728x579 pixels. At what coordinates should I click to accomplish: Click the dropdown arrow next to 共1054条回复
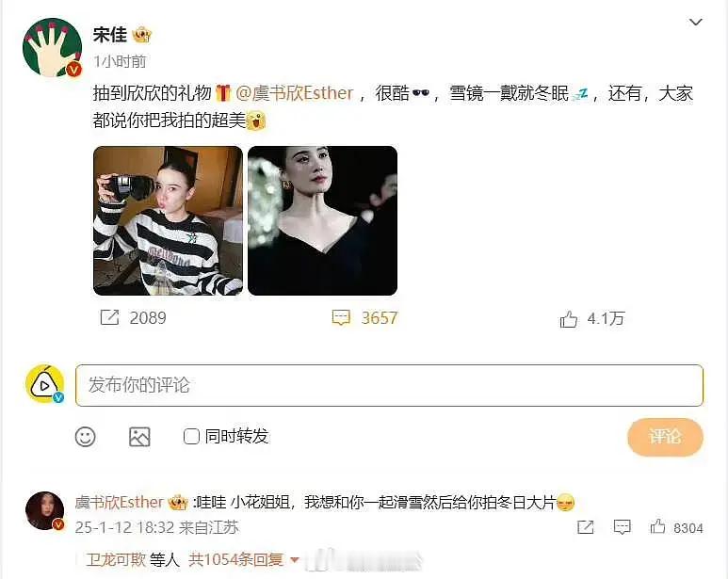tap(295, 560)
